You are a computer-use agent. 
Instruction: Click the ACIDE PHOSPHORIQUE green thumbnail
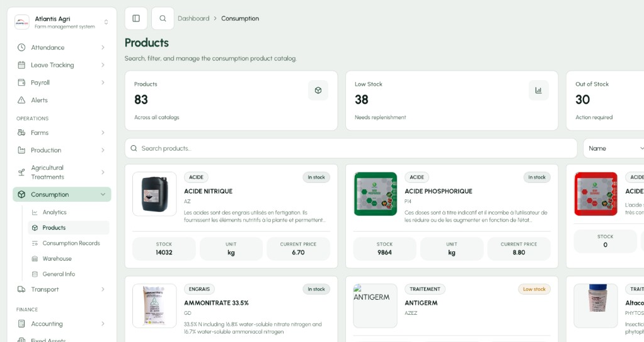point(376,194)
